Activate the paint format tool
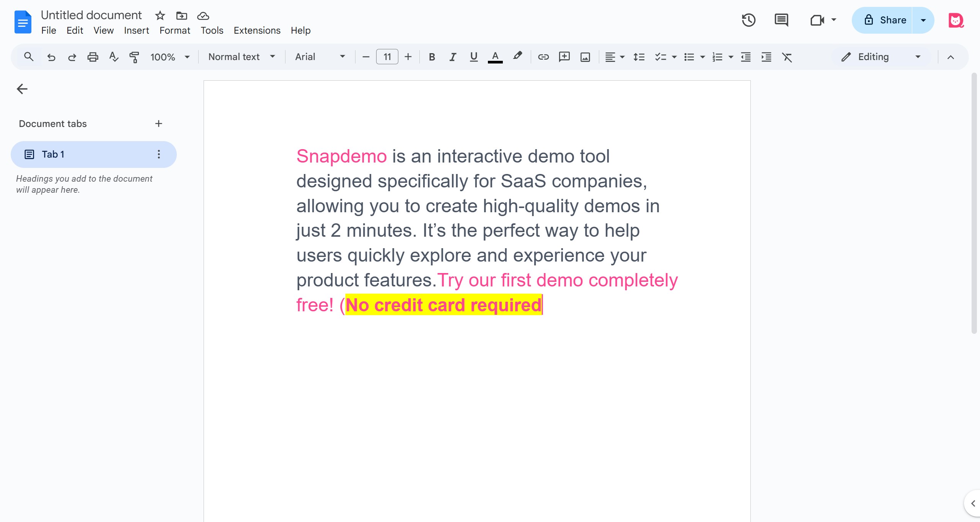This screenshot has width=980, height=522. click(x=134, y=57)
